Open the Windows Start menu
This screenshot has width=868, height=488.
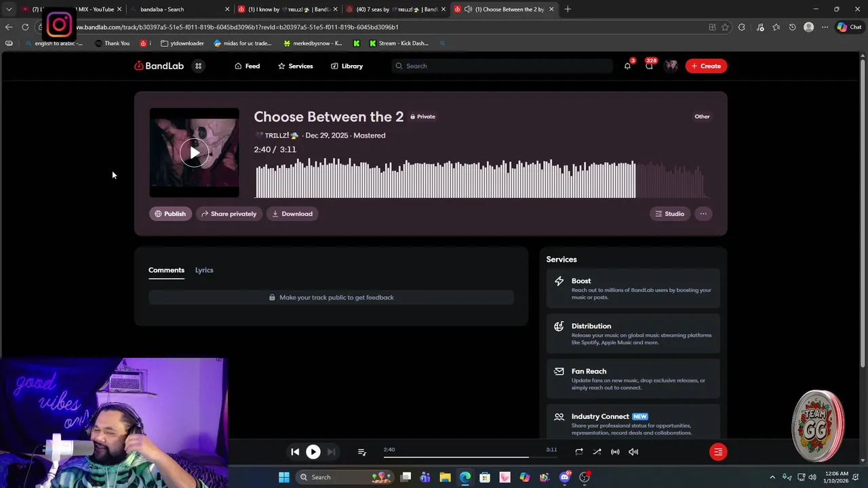pos(284,477)
